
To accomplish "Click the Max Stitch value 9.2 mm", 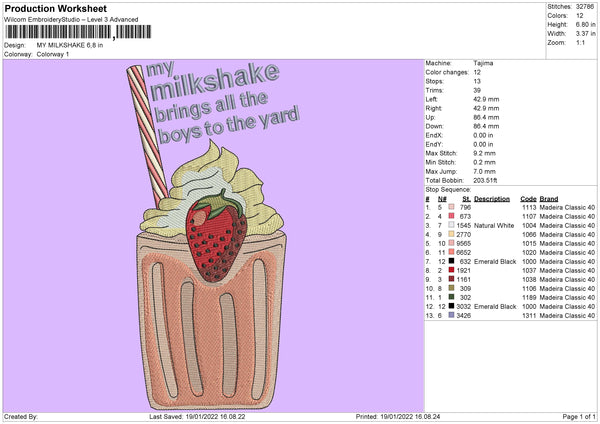I will click(484, 153).
